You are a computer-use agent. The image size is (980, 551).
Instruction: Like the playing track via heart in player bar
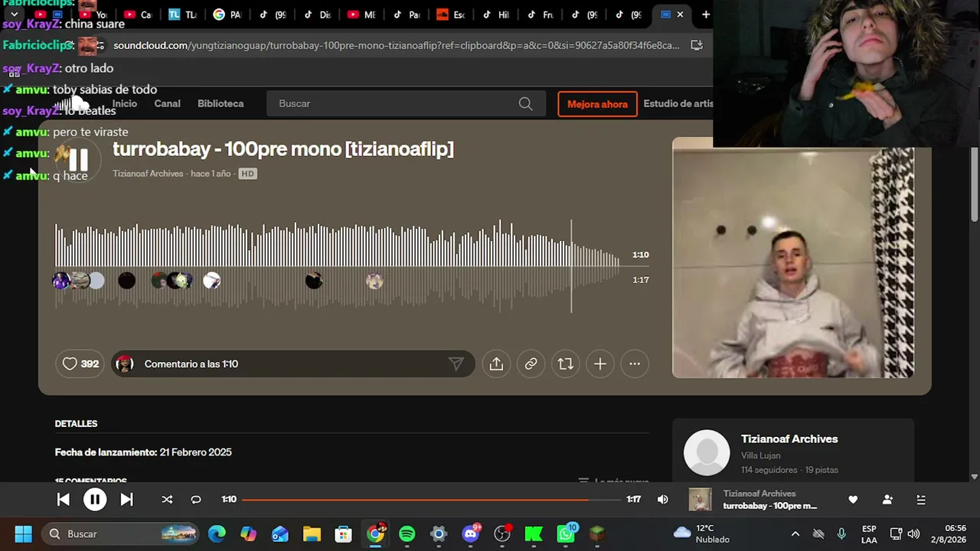coord(853,500)
